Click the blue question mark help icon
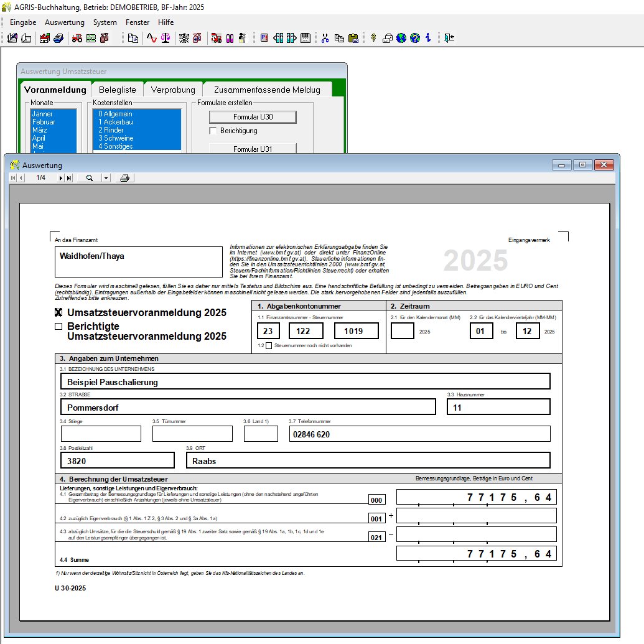 point(415,38)
